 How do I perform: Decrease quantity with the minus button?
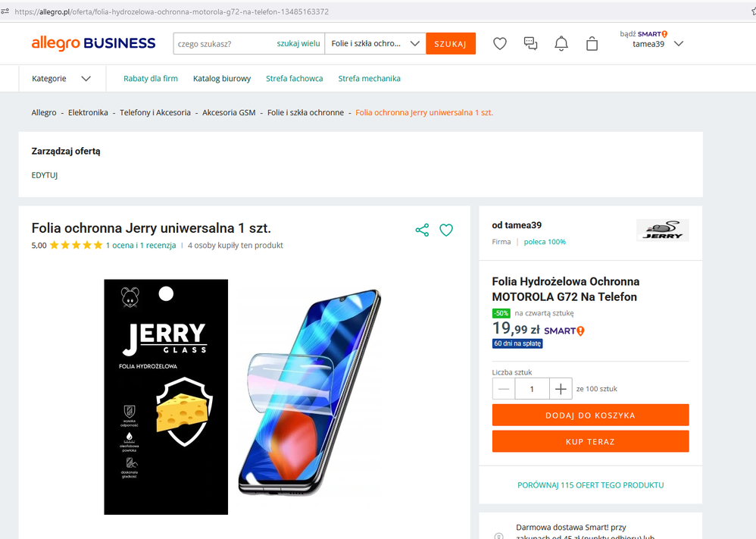click(x=504, y=389)
